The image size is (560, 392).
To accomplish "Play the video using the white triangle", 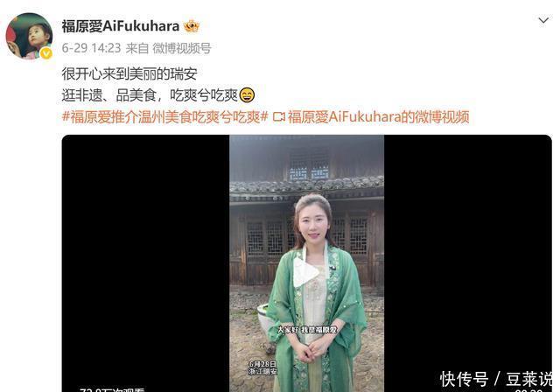I will pyautogui.click(x=304, y=272).
